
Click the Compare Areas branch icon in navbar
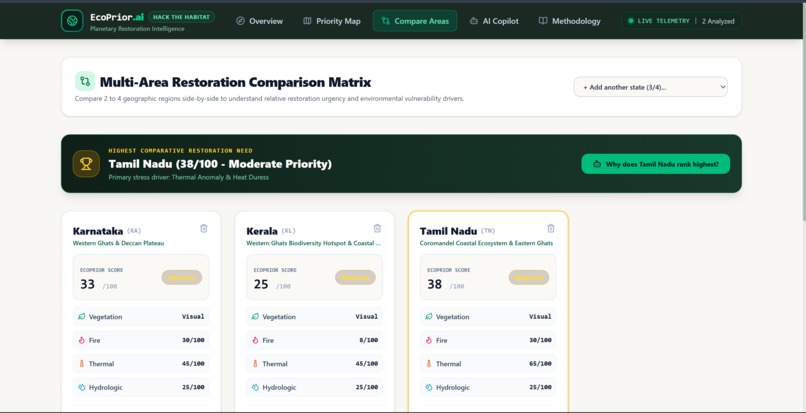click(x=386, y=21)
